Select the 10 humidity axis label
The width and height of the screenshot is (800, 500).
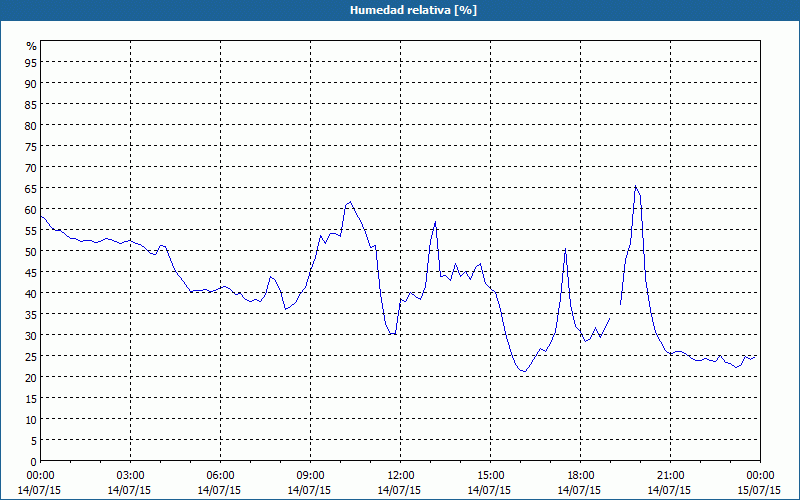pyautogui.click(x=31, y=419)
